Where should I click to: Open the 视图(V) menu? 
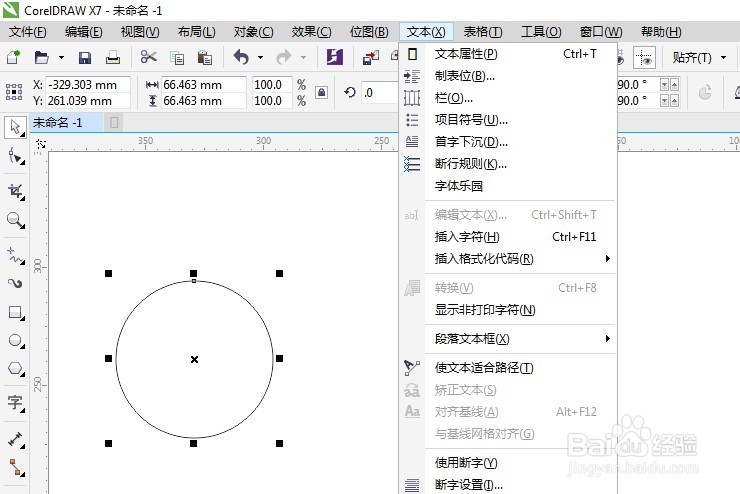140,32
